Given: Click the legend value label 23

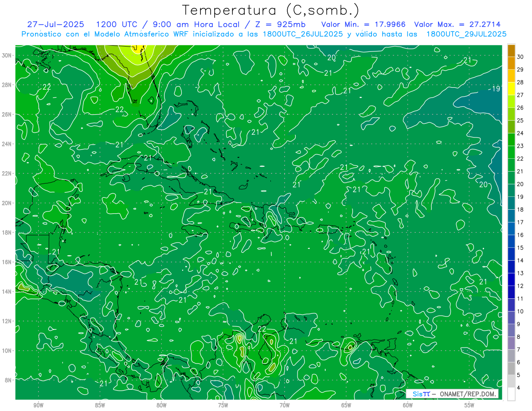Looking at the screenshot, I should click(x=520, y=146).
